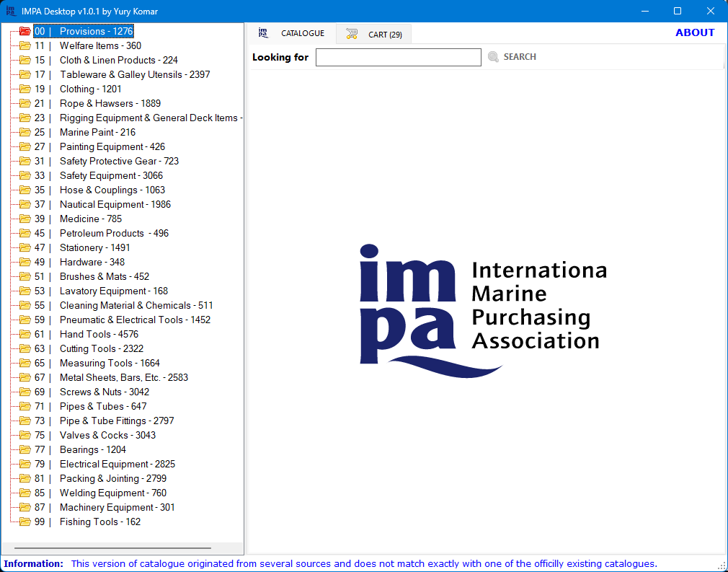Select Nautical Equipment - 1986 category
728x572 pixels.
tap(102, 204)
